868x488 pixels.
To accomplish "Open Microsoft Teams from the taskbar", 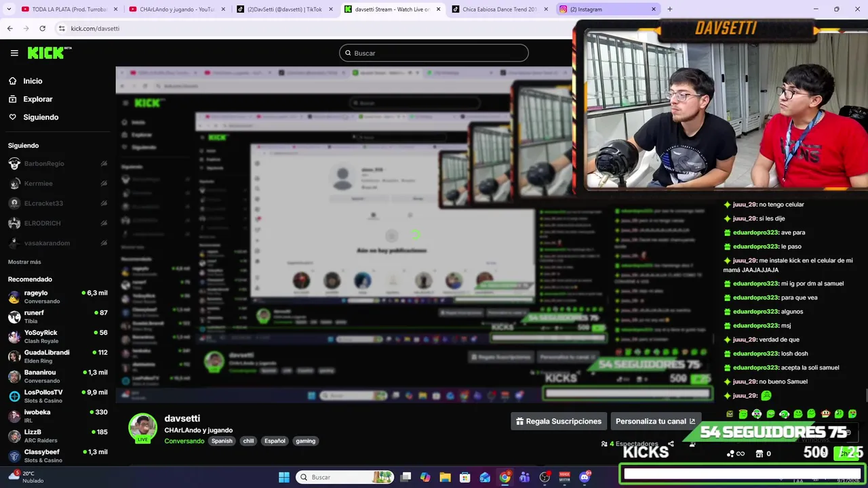I will coord(525,477).
